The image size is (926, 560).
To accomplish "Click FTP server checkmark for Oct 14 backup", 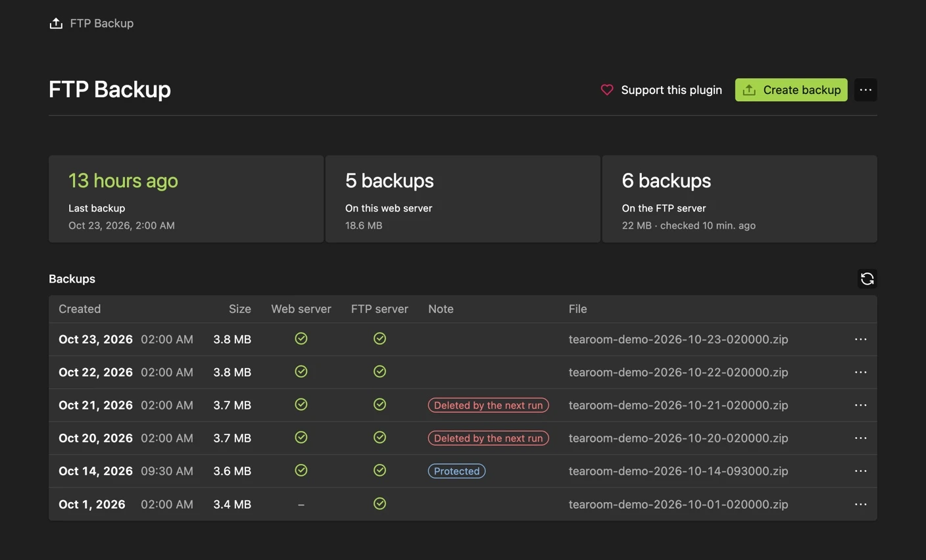I will click(x=379, y=470).
